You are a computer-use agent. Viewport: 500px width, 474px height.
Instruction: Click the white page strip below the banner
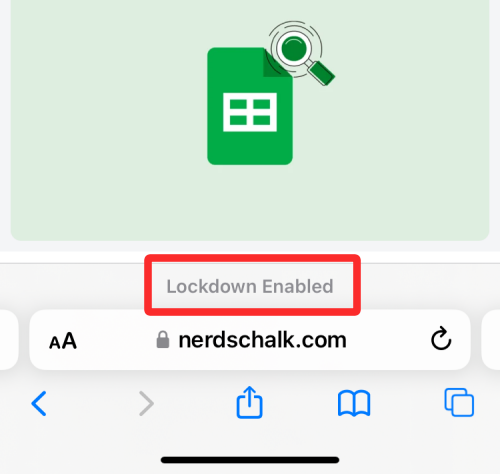pos(250,257)
